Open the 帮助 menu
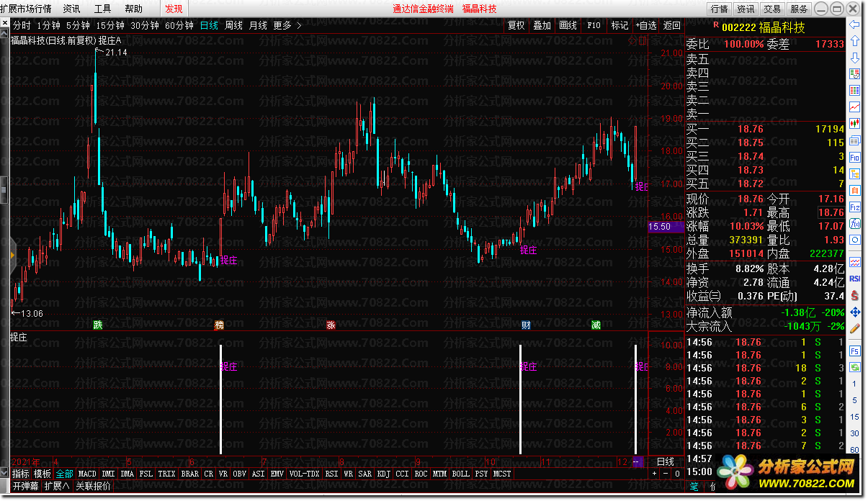 [133, 9]
